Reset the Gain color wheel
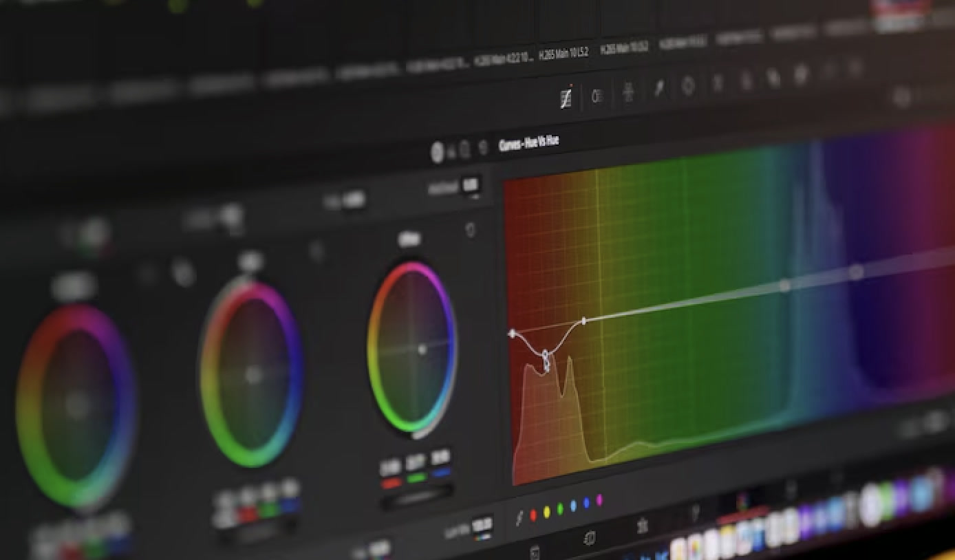Viewport: 955px width, 560px height. point(316,251)
